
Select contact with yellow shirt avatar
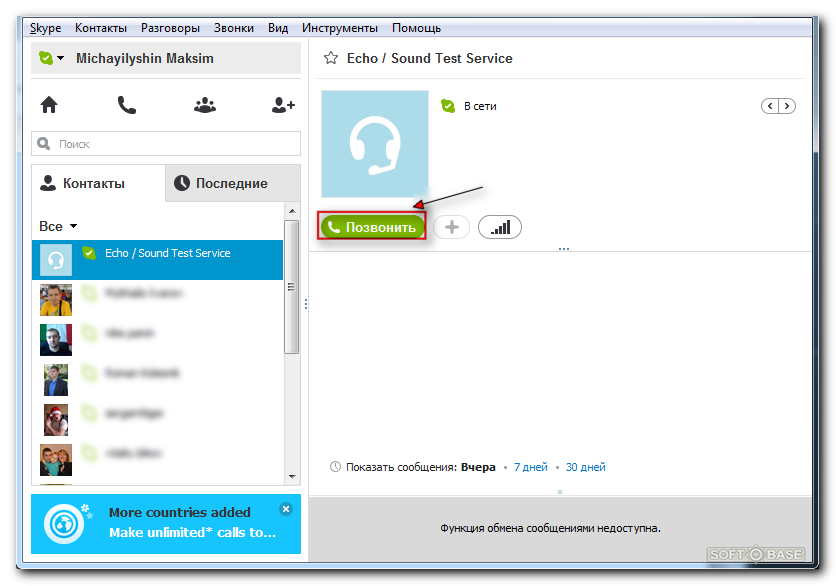point(56,300)
